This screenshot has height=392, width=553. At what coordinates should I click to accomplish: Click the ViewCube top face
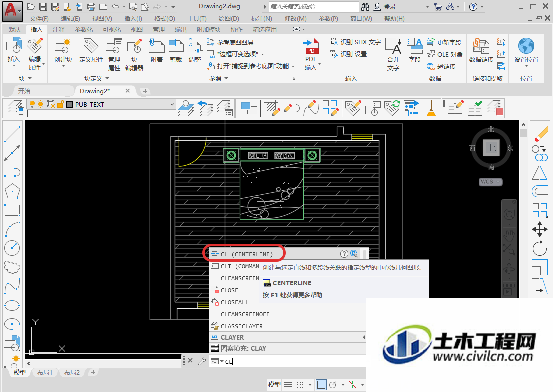point(491,148)
